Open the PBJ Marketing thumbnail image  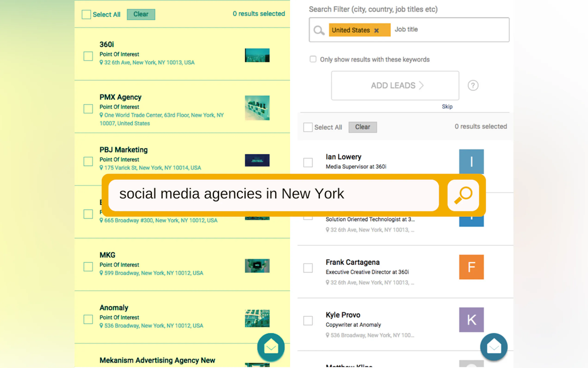tap(257, 160)
